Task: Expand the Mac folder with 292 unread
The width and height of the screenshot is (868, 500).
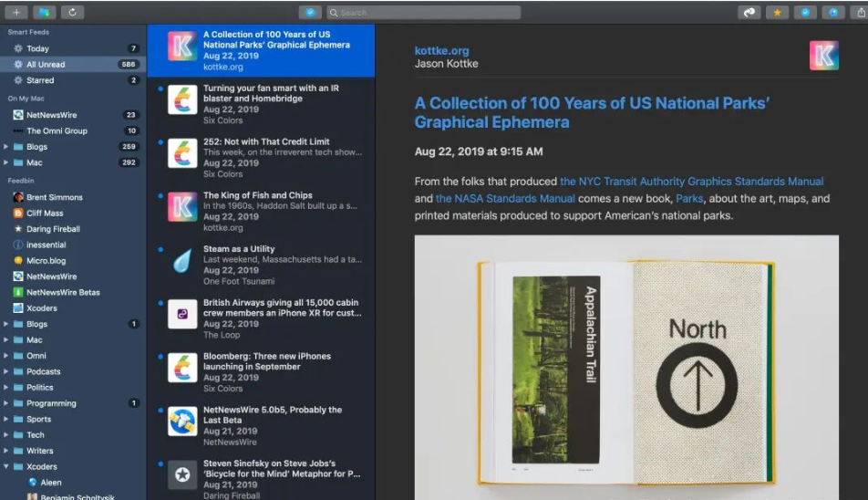Action: pyautogui.click(x=6, y=162)
